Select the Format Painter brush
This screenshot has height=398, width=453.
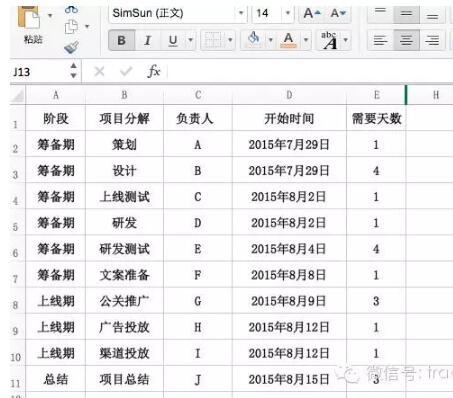point(71,47)
